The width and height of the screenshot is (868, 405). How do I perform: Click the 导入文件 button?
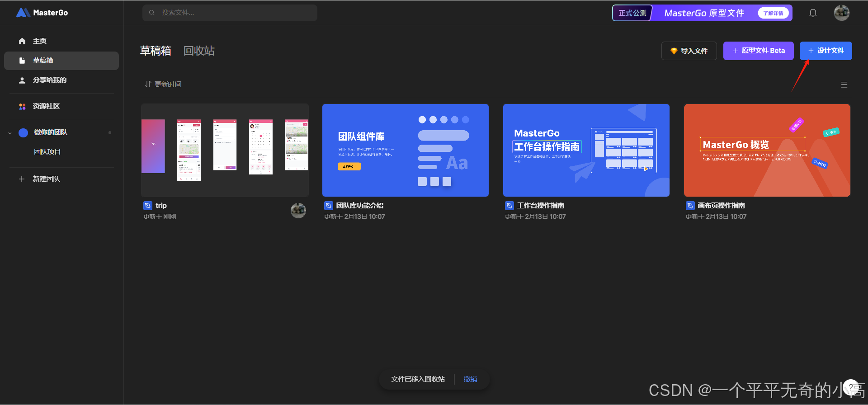pyautogui.click(x=689, y=51)
